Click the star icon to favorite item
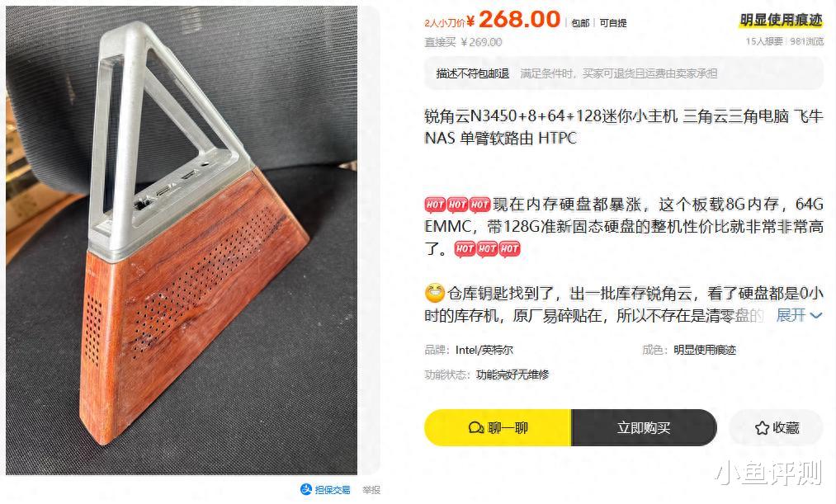The height and width of the screenshot is (504, 836). [762, 428]
